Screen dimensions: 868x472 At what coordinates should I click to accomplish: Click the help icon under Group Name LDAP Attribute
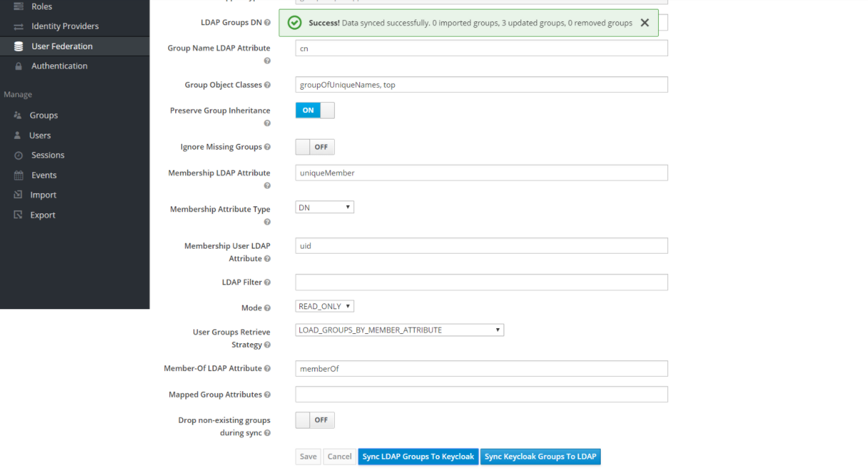(x=267, y=61)
